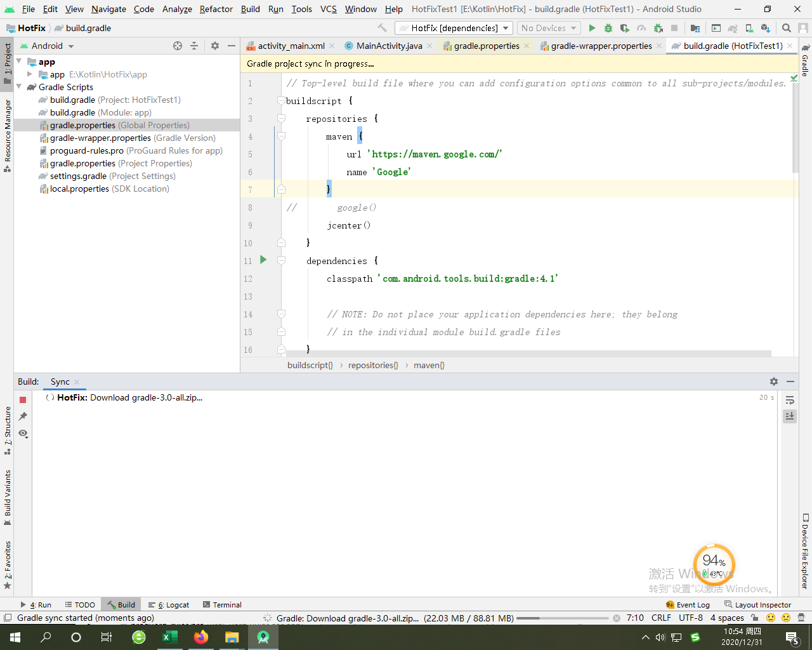Open the VCS menu
This screenshot has height=650, width=812.
(x=329, y=9)
